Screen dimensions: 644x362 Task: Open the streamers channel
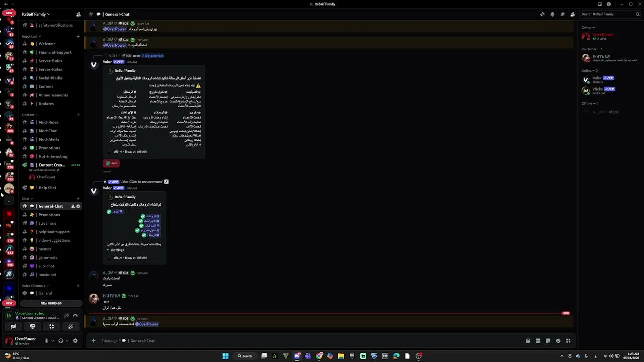51,223
